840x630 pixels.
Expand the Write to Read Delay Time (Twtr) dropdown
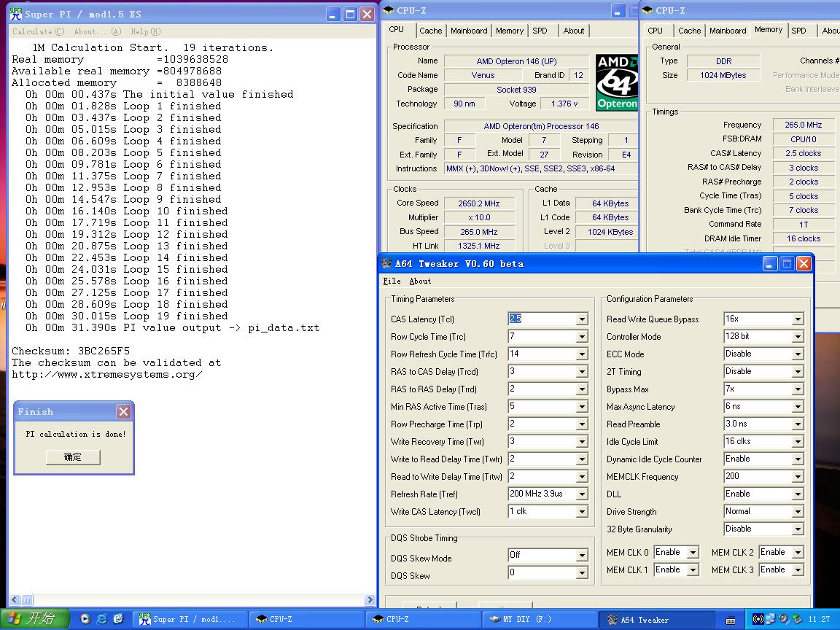click(582, 459)
